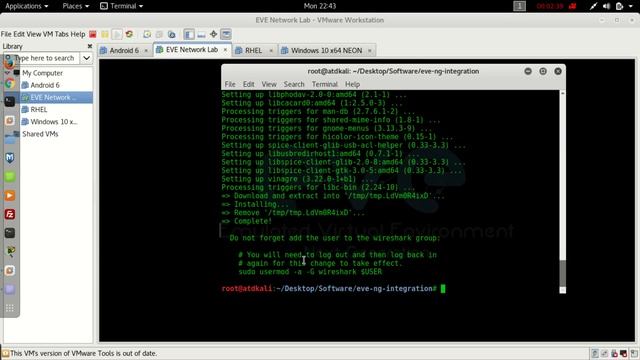
Task: Switch to the EVE Network Lab tab
Action: coord(192,49)
